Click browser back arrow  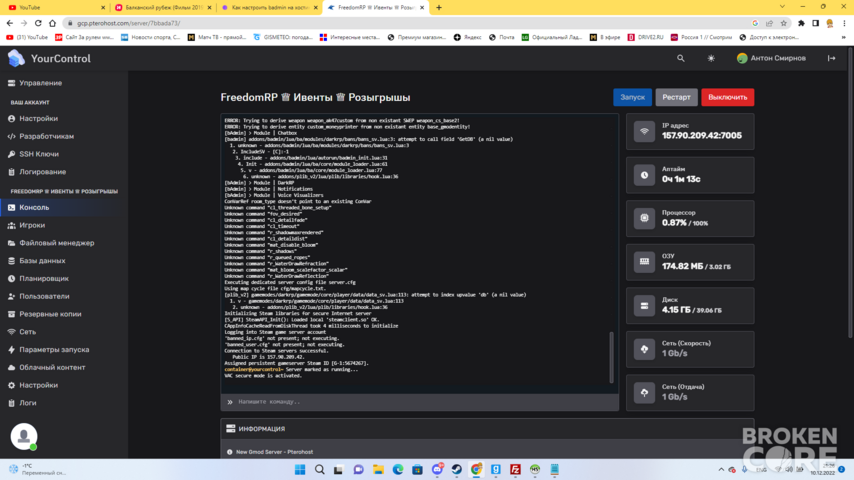pos(10,23)
